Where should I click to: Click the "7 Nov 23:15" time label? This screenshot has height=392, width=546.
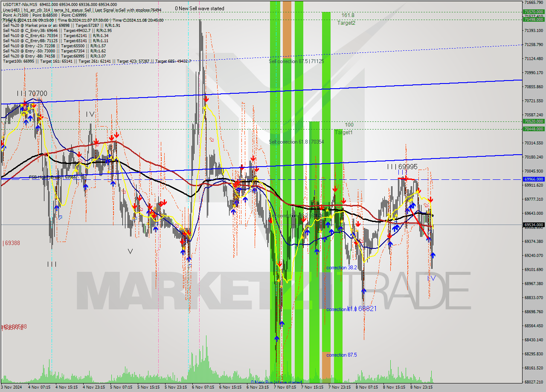click(340, 387)
